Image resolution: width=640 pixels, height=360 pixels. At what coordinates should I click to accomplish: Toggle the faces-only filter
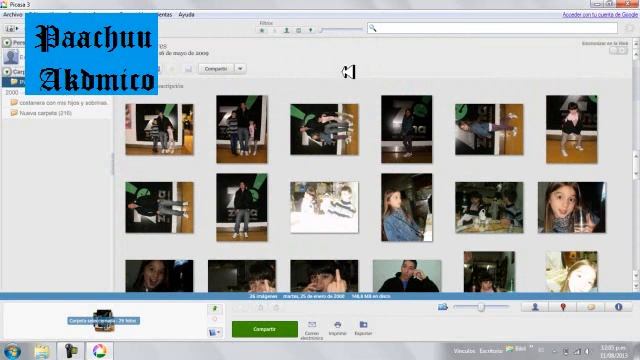pyautogui.click(x=286, y=30)
